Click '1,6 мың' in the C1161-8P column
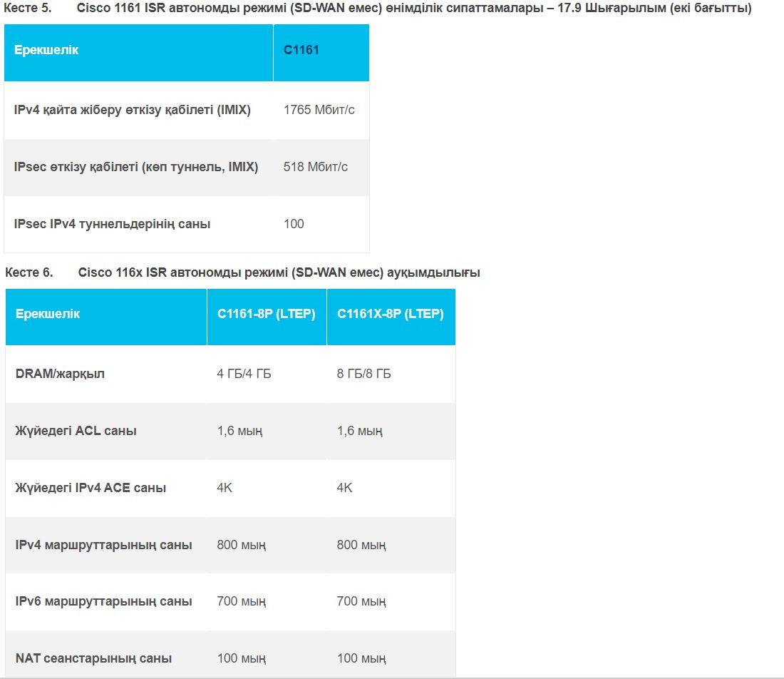The width and height of the screenshot is (784, 679). pos(239,431)
